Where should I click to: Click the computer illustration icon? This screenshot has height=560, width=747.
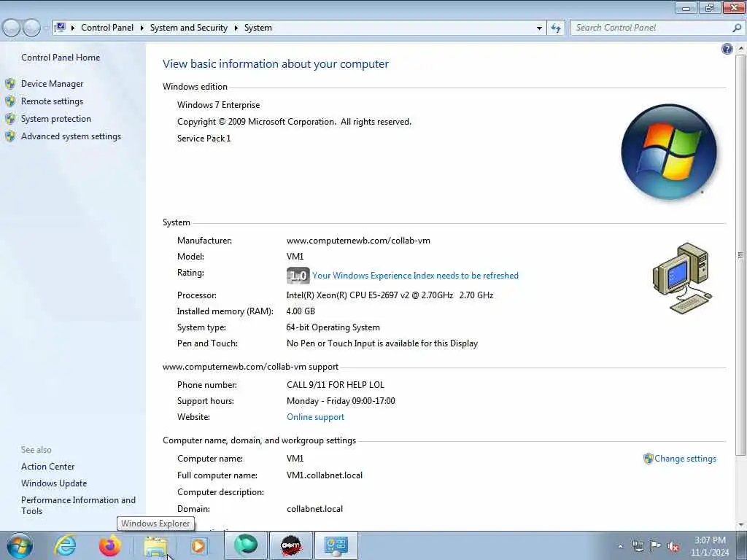[x=682, y=278]
